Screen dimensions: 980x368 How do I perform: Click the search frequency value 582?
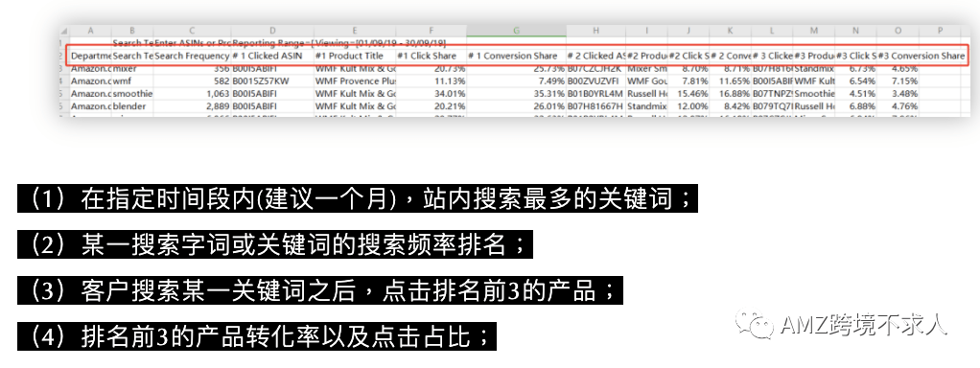[192, 80]
